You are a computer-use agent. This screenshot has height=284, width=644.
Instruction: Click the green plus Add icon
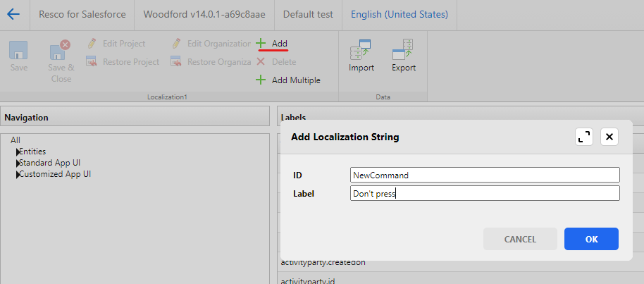(261, 44)
